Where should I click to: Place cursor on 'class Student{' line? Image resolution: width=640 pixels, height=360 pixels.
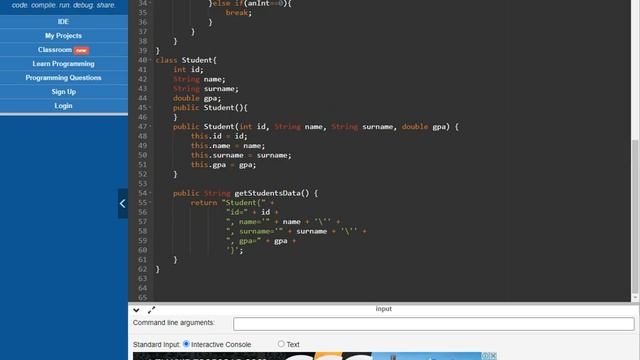coord(186,60)
